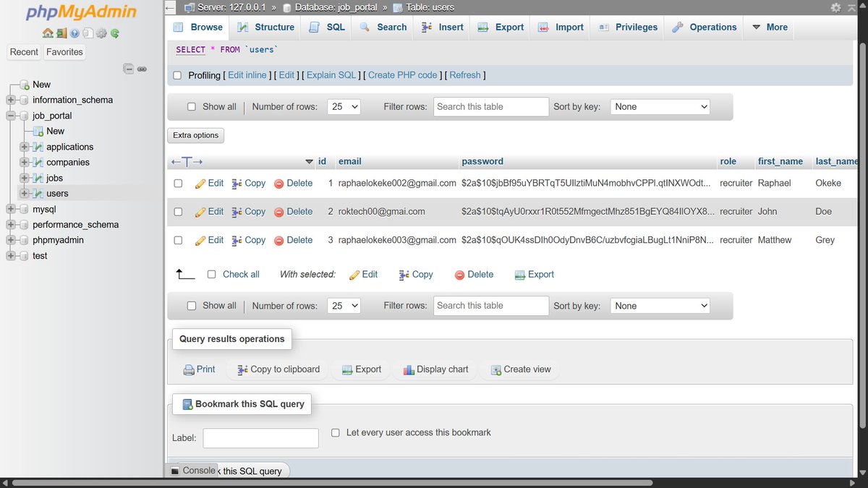
Task: Open navigation panel settings gear icon
Action: tap(101, 33)
